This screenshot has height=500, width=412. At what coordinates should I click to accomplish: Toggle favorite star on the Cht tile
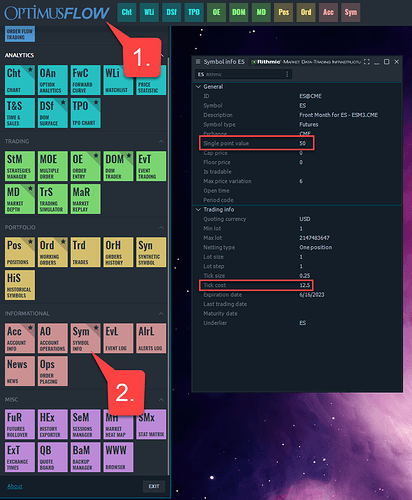[x=30, y=69]
